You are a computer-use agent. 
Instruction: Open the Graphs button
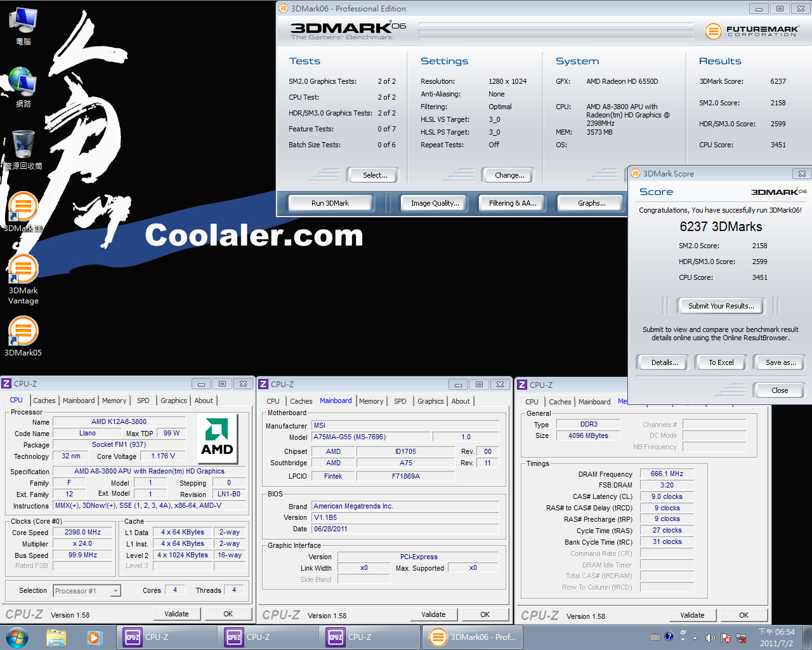click(x=591, y=203)
